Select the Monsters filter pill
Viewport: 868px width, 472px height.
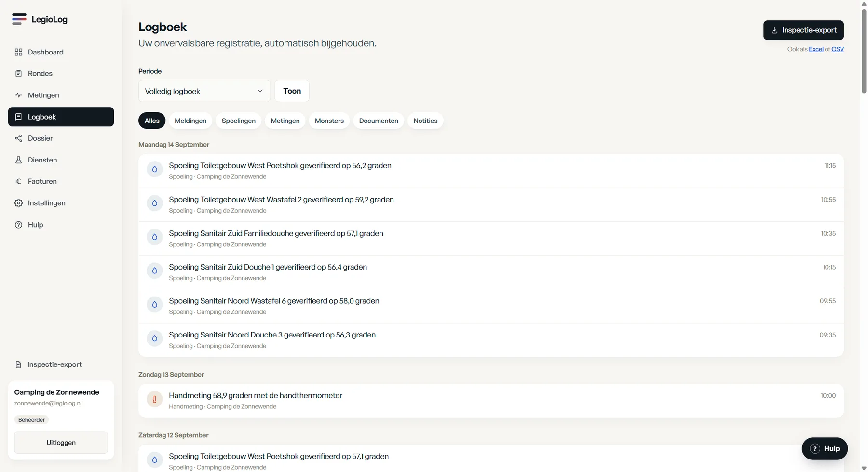[x=329, y=121]
